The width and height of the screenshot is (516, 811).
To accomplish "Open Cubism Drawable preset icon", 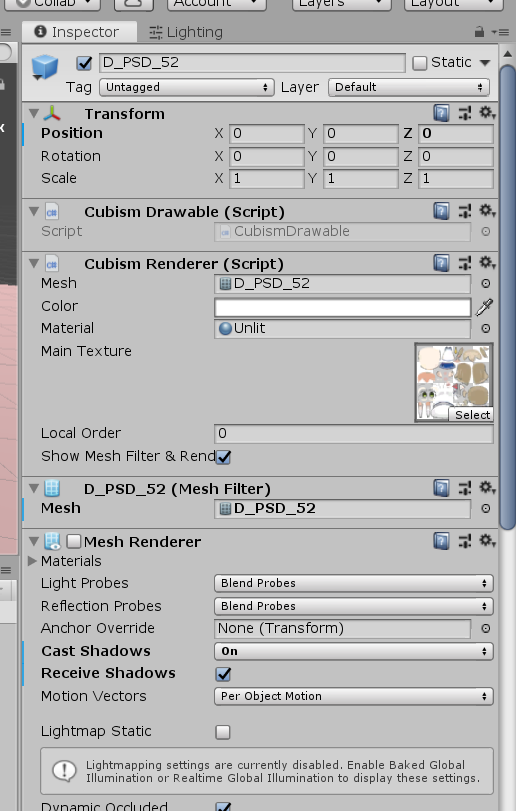I will [x=465, y=211].
